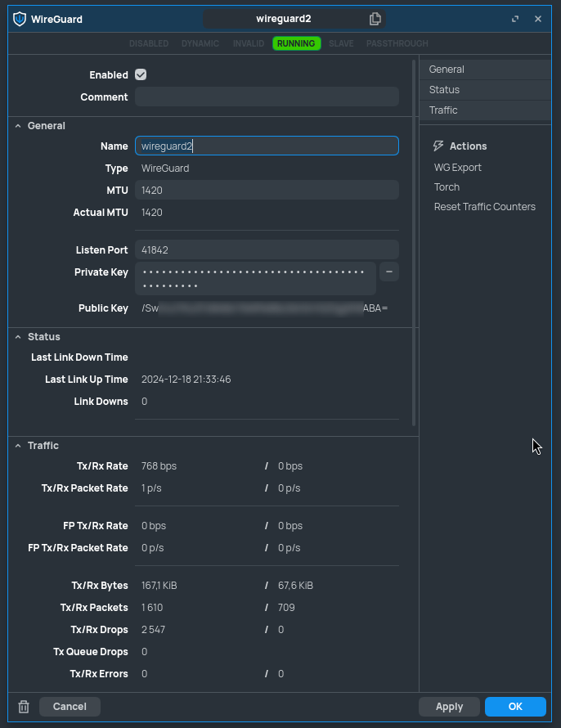Click the minus button next to Private Key

(x=389, y=272)
